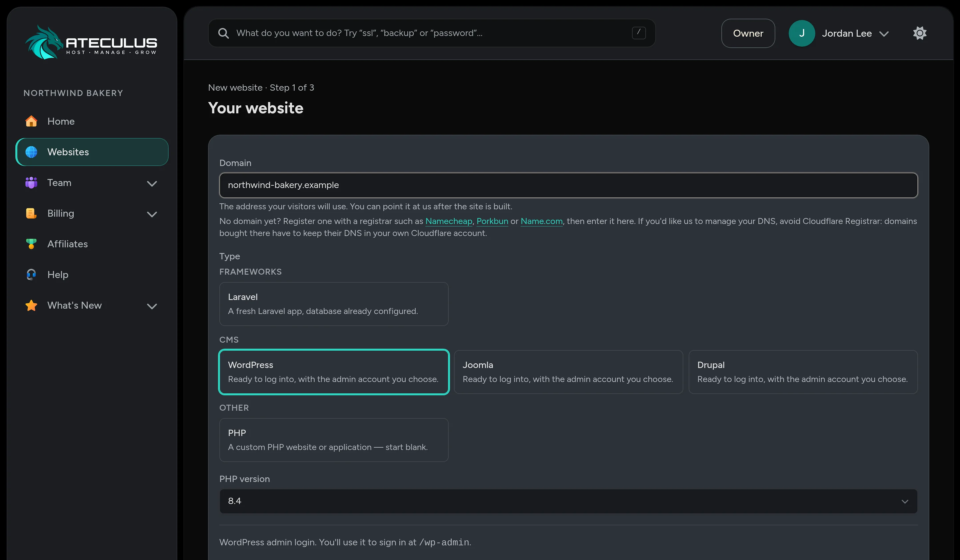Click the Billing invoice icon
Image resolution: width=960 pixels, height=560 pixels.
[31, 213]
